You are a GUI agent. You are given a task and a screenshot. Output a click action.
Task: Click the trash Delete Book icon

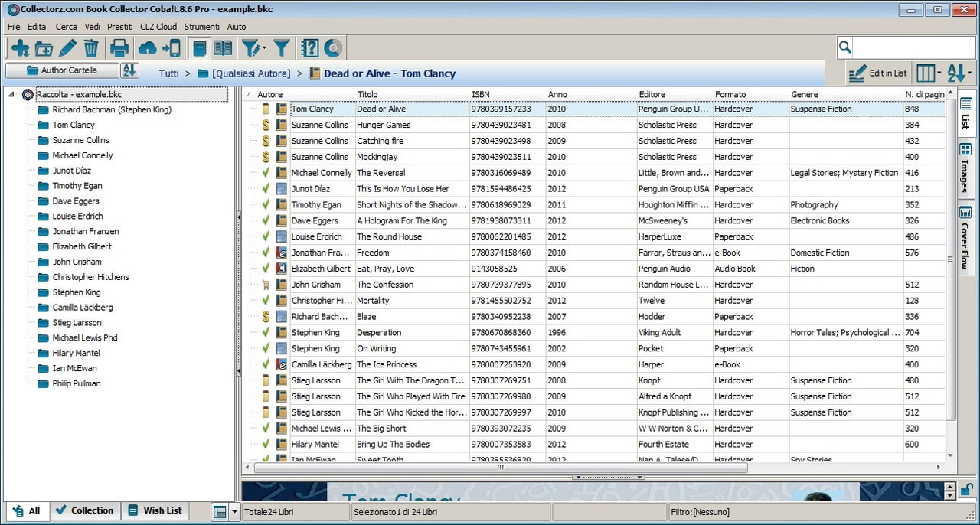[x=91, y=48]
